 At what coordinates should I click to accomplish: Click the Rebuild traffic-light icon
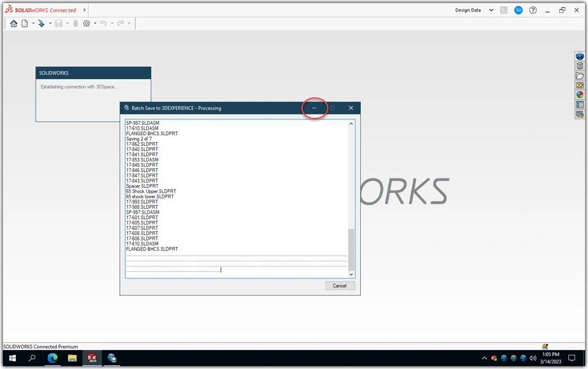click(75, 24)
